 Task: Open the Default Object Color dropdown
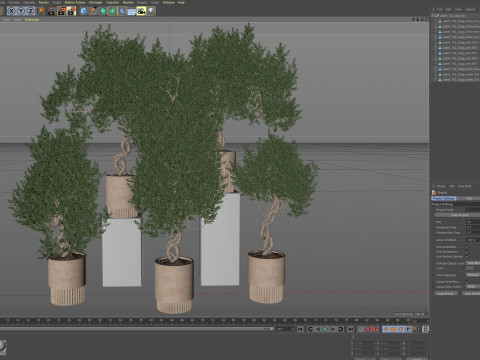tap(473, 263)
